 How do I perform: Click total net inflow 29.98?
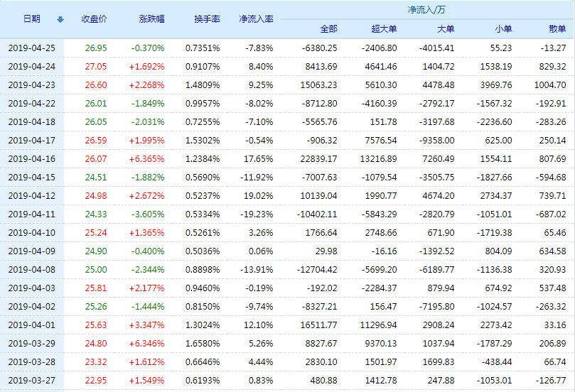(x=326, y=251)
